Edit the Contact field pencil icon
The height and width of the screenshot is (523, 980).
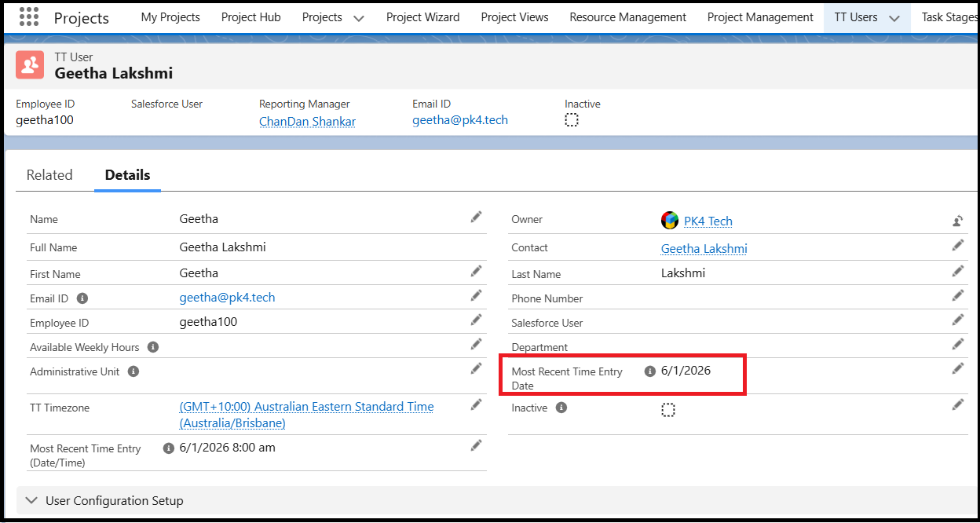[958, 245]
